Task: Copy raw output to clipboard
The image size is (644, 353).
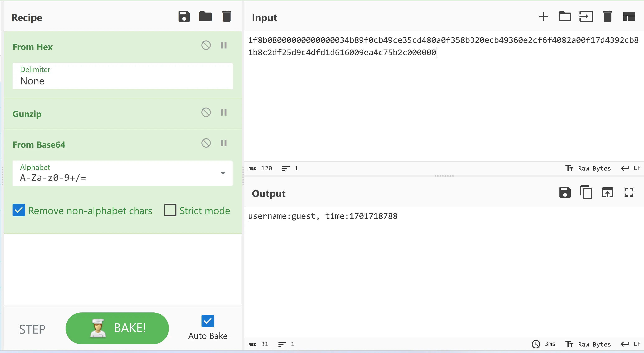Action: point(586,192)
